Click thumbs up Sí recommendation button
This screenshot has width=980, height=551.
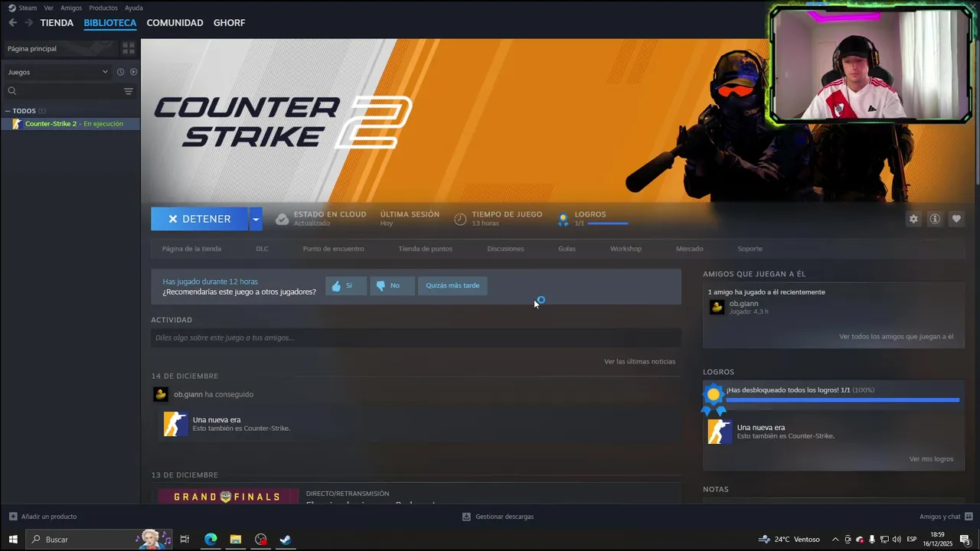[346, 285]
